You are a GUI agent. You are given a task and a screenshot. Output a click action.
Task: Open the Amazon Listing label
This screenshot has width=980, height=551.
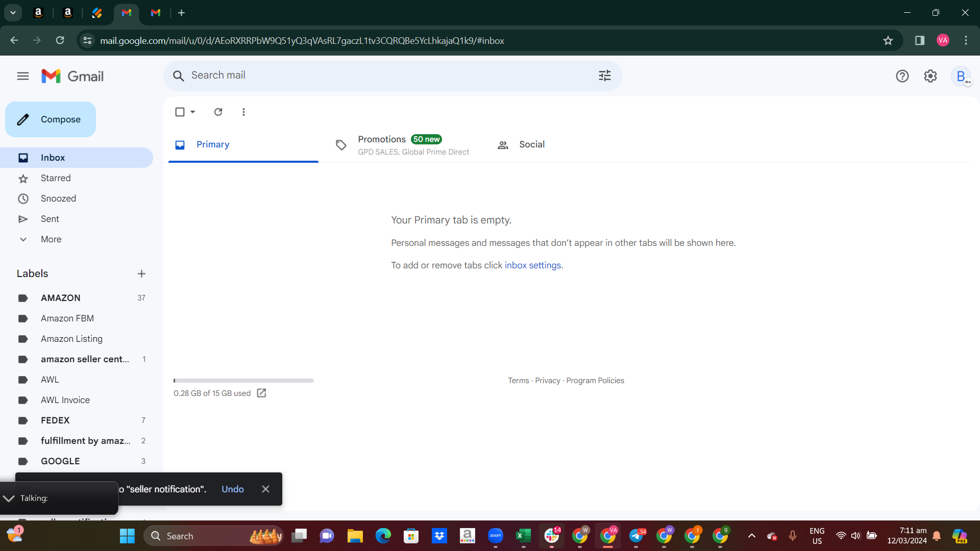[x=77, y=339]
